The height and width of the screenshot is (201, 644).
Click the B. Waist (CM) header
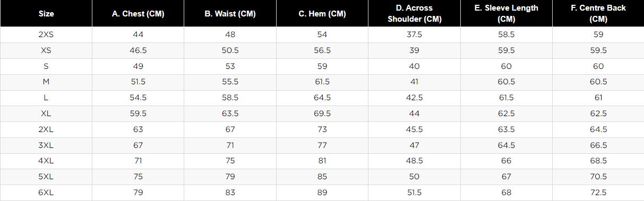230,14
